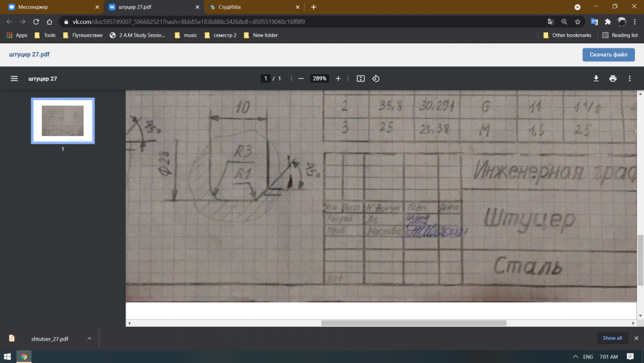Click the zoom percentage field showing 289%

(319, 79)
